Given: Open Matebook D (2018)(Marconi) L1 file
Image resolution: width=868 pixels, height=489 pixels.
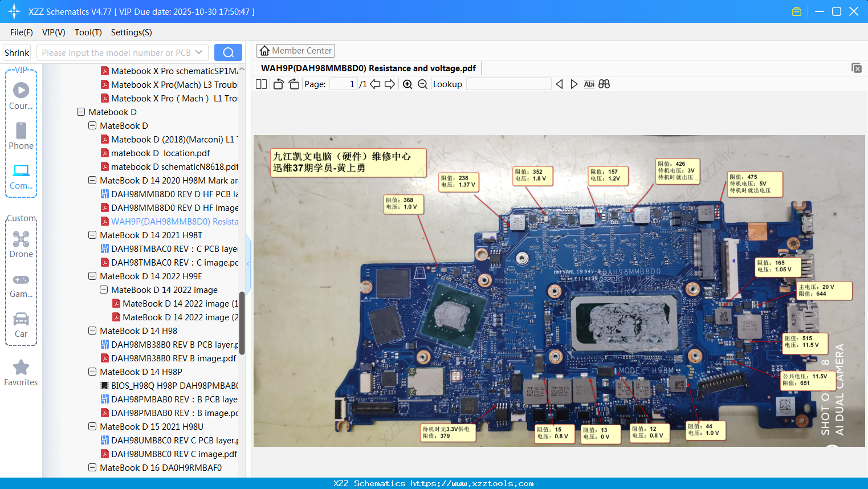Looking at the screenshot, I should [169, 140].
